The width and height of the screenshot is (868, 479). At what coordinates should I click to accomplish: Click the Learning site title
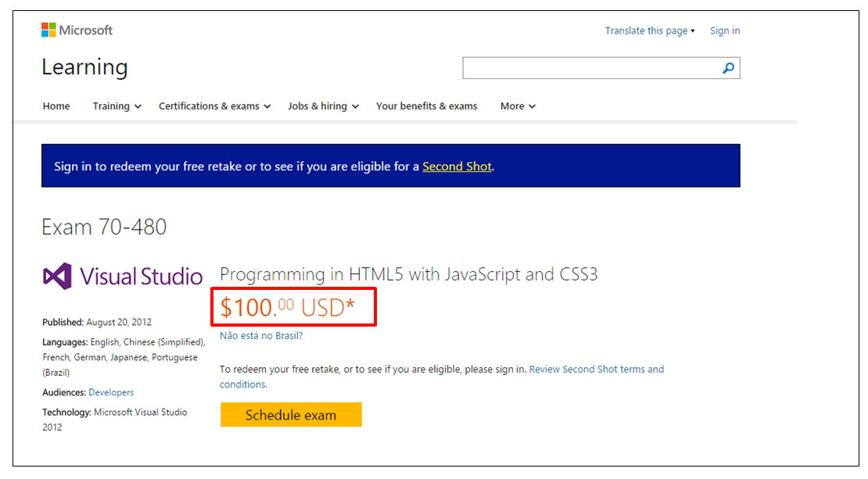coord(84,67)
